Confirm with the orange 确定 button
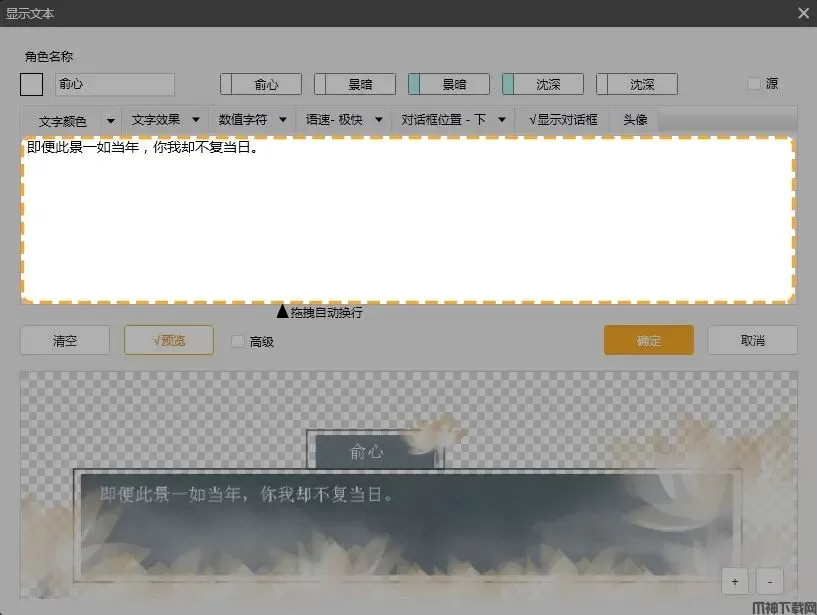Image resolution: width=817 pixels, height=615 pixels. [x=649, y=340]
